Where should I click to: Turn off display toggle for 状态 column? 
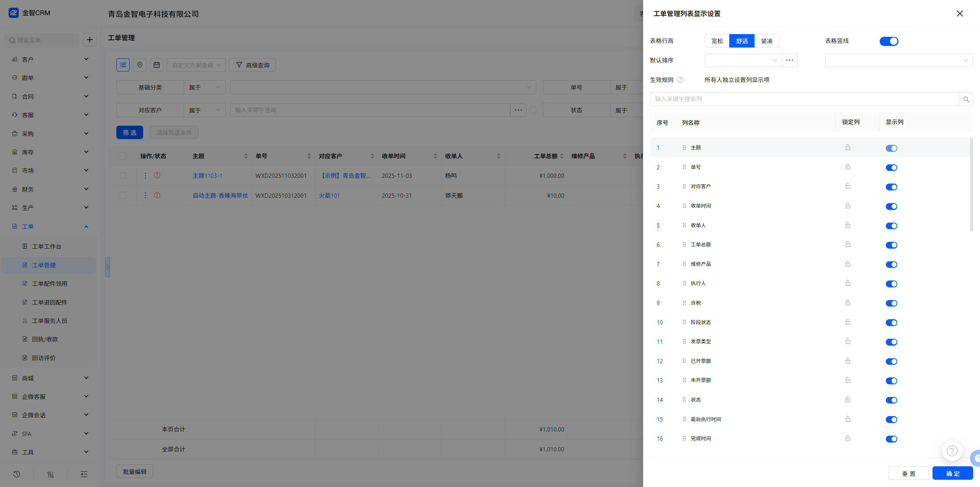(891, 400)
